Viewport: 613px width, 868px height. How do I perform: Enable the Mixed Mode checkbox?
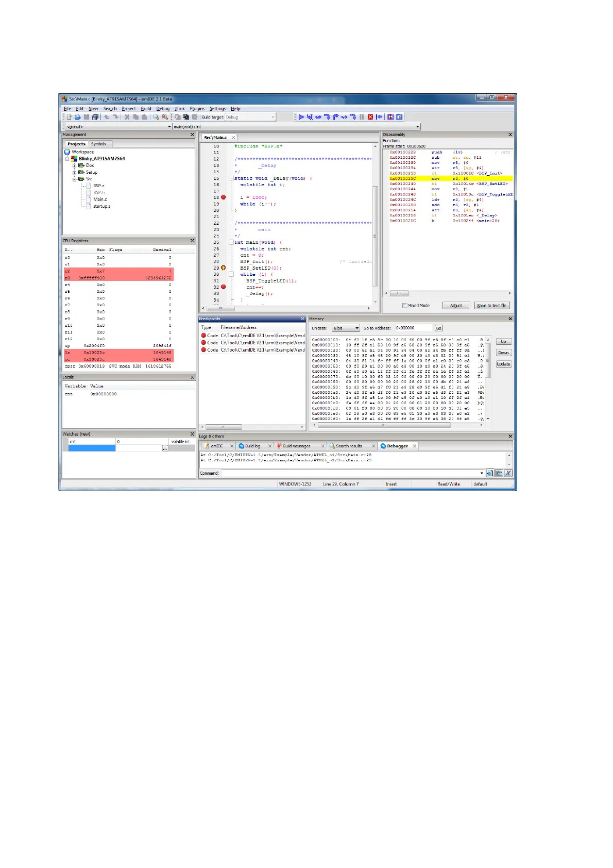(405, 306)
